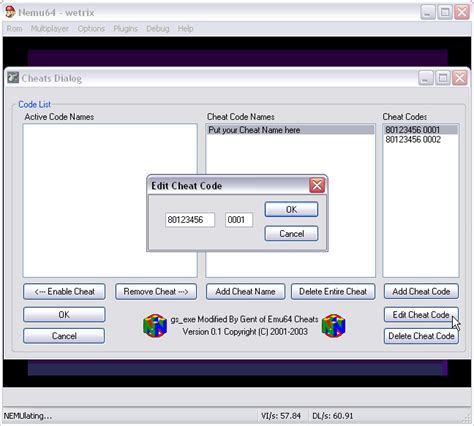Screen dimensions: 474x426
Task: Close the Edit Cheat Code popup
Action: 317,185
